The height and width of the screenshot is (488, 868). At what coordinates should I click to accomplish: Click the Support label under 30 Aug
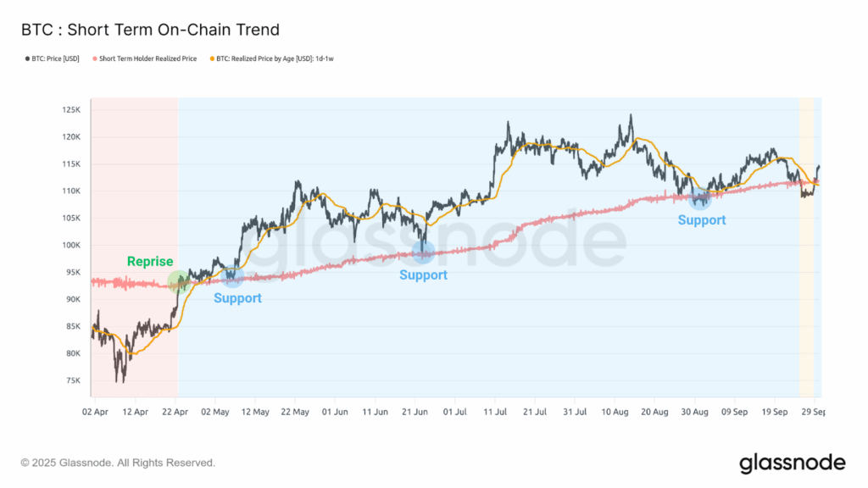(702, 220)
